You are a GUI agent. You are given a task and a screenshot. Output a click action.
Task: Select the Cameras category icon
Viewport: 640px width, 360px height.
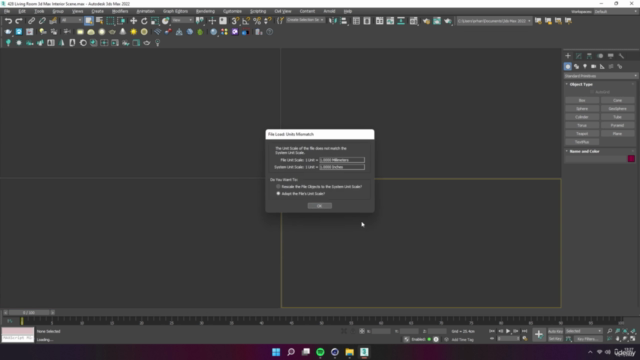pyautogui.click(x=593, y=67)
